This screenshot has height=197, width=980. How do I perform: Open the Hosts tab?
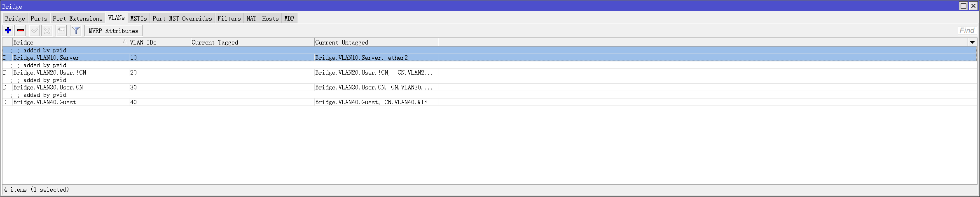click(x=270, y=19)
